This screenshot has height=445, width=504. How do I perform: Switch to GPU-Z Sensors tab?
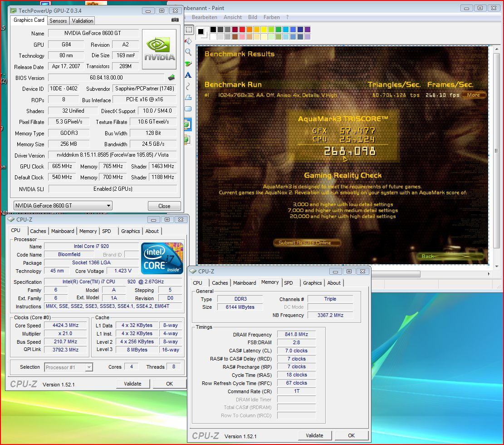tap(58, 20)
